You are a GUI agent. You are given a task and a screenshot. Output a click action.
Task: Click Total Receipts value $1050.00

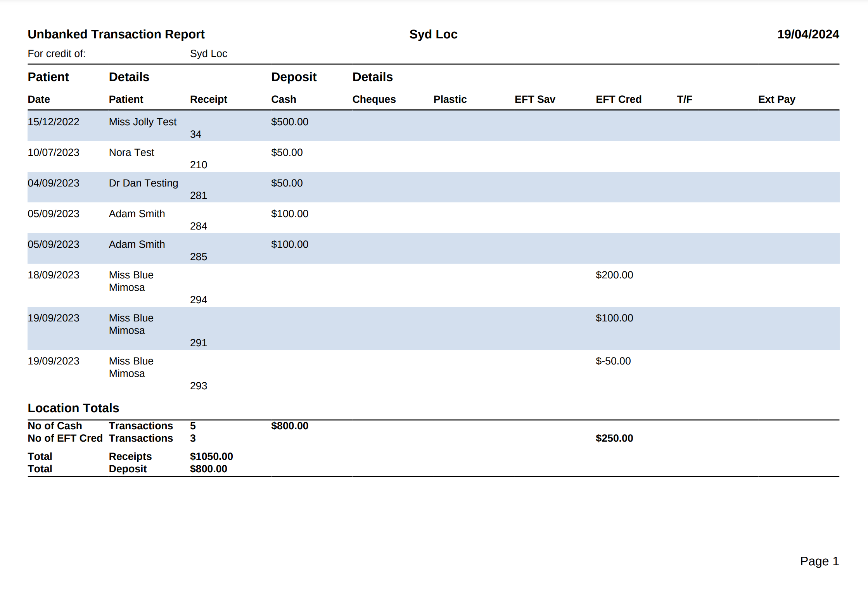click(211, 456)
